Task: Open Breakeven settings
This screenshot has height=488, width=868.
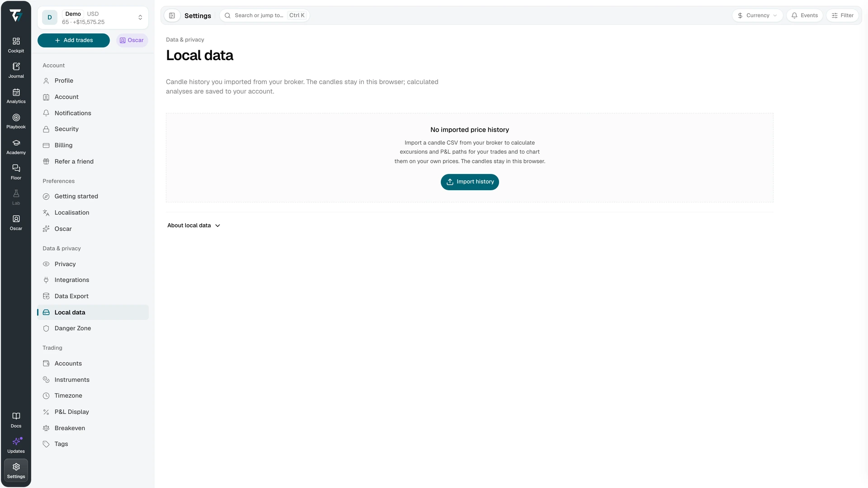Action: click(93, 428)
